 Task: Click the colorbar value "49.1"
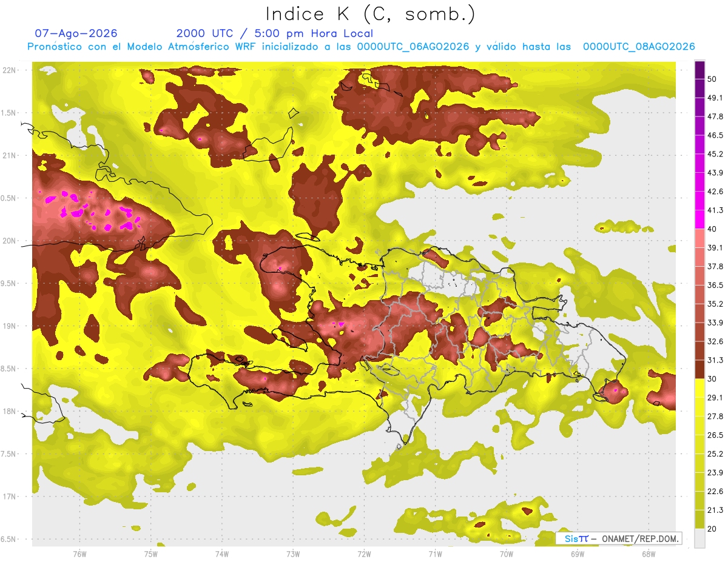(x=715, y=98)
